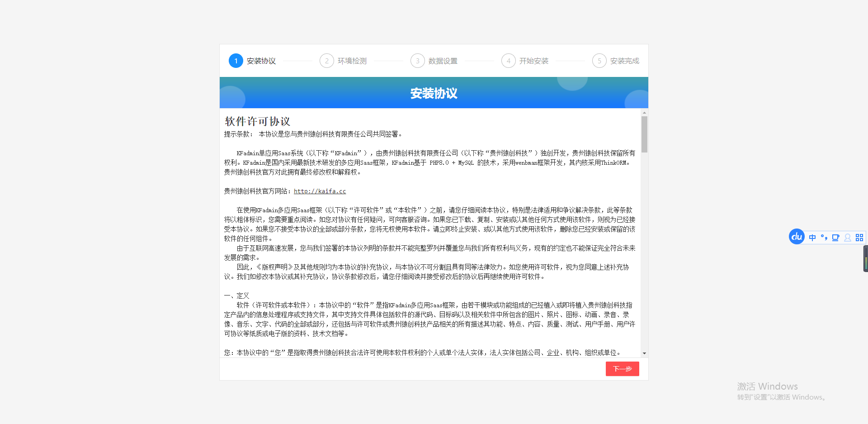
Task: Go to step 2 环境检测
Action: point(343,61)
